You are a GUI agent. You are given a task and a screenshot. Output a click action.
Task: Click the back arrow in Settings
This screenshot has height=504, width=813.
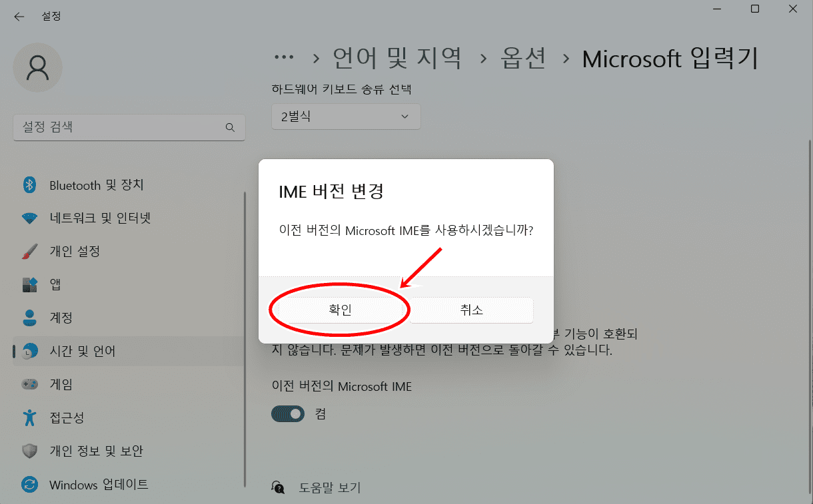coord(19,17)
